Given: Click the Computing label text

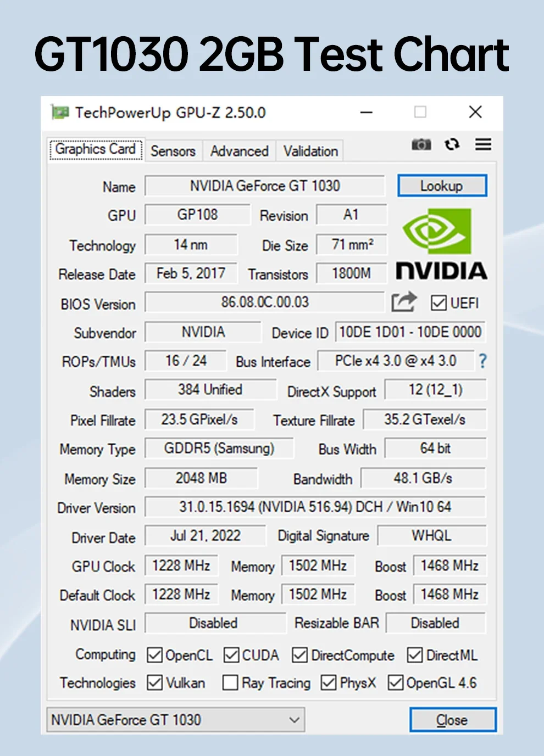Looking at the screenshot, I should pos(106,654).
